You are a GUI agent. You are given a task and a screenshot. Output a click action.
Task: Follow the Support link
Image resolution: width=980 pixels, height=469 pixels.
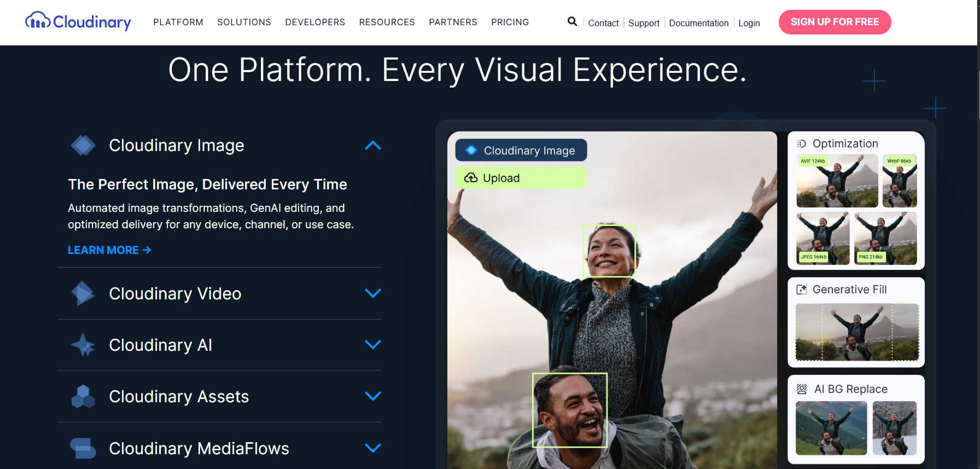point(644,23)
